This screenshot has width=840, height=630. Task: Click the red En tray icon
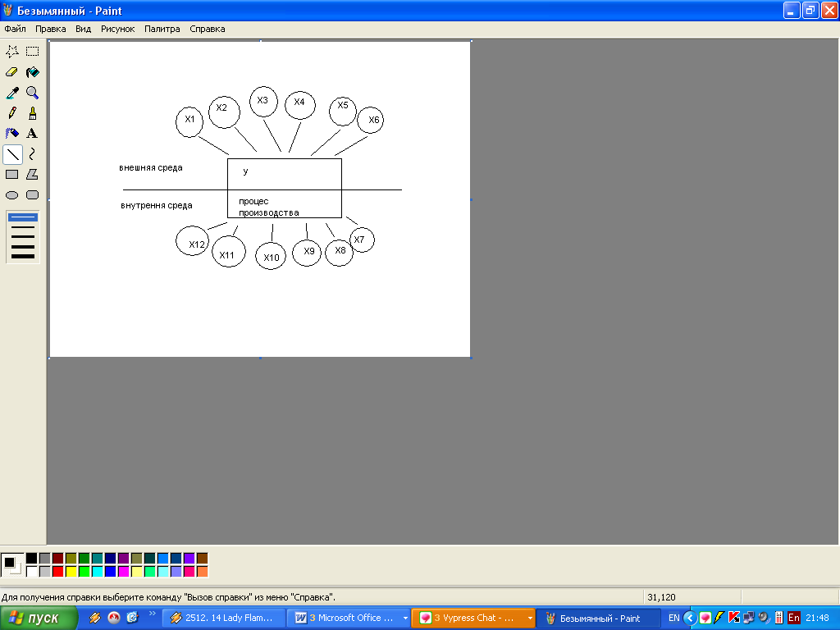click(794, 619)
